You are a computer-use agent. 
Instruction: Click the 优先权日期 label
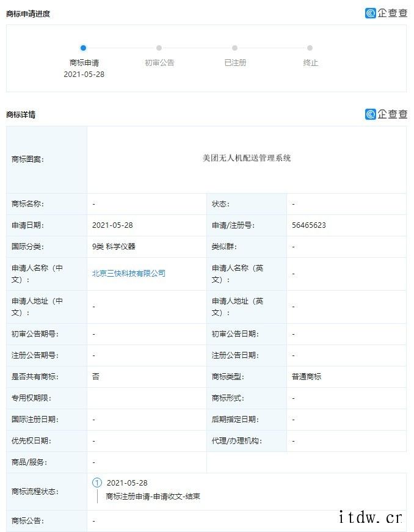point(31,441)
